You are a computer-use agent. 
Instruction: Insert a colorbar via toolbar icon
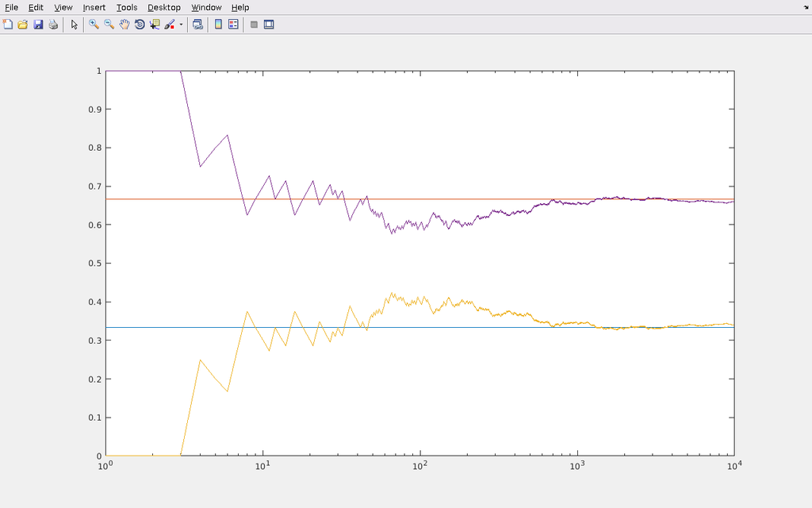pyautogui.click(x=219, y=25)
